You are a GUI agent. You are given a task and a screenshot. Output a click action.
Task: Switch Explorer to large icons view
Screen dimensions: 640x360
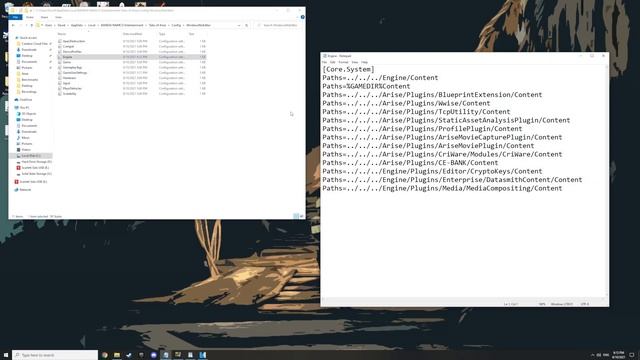click(302, 216)
